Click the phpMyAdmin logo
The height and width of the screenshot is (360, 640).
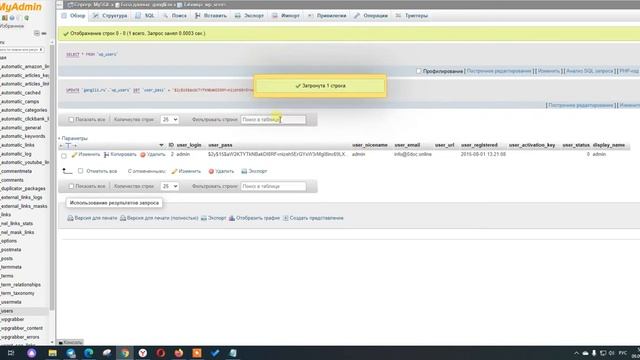pos(20,7)
